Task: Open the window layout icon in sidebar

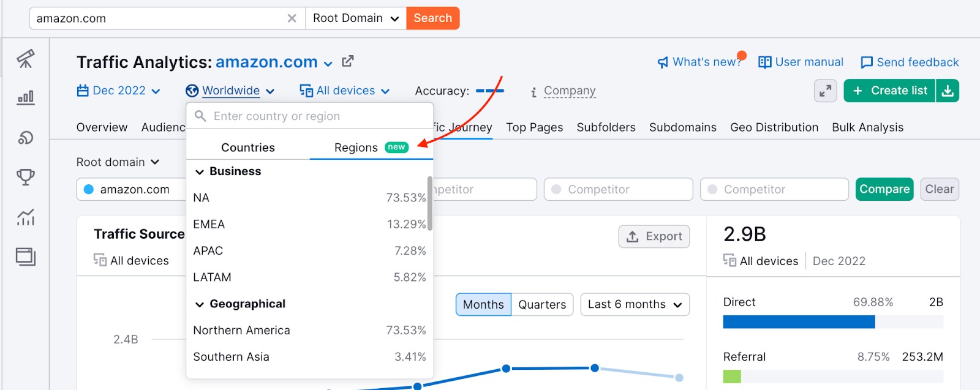Action: [x=26, y=257]
